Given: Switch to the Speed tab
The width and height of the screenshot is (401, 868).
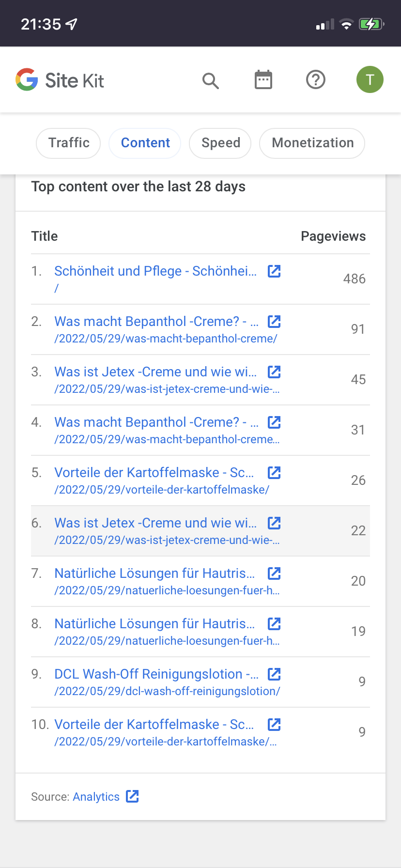Looking at the screenshot, I should [x=220, y=143].
